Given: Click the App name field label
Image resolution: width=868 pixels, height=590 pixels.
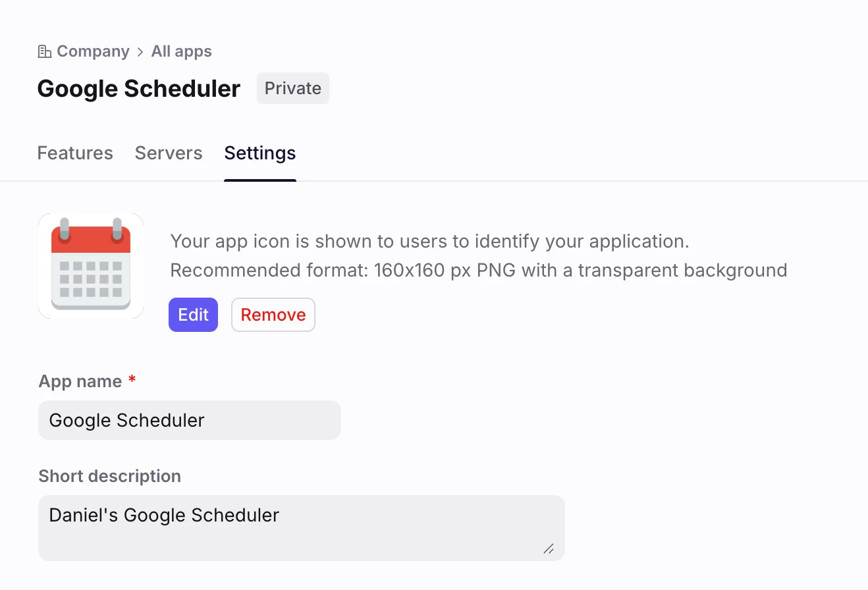Looking at the screenshot, I should (x=80, y=381).
